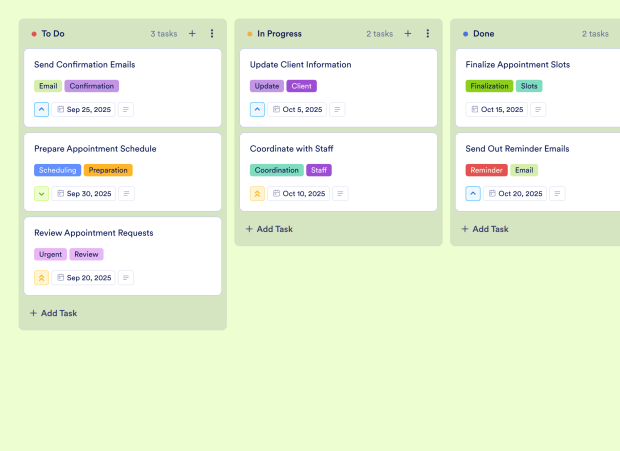The width and height of the screenshot is (620, 451).
Task: Click description icon on Review Appointment Requests card
Action: pos(126,278)
